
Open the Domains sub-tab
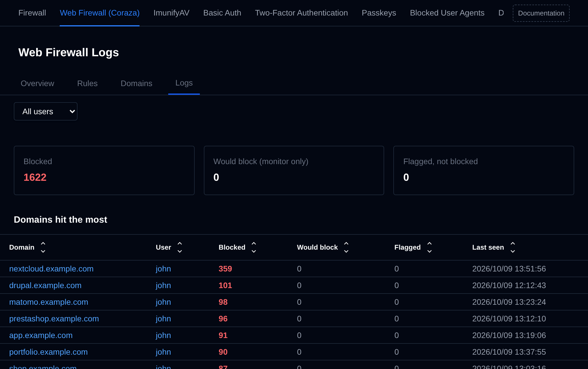pyautogui.click(x=136, y=83)
